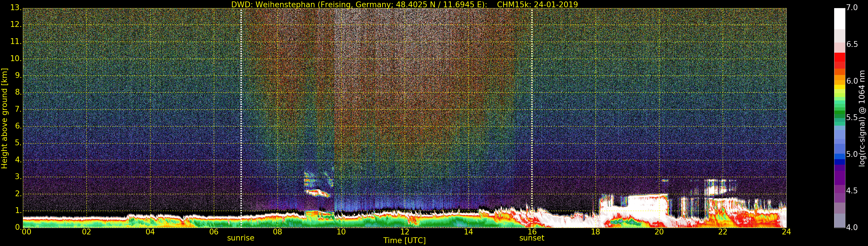
Task: Click the 'sunrise' label below the axis
Action: (241, 238)
